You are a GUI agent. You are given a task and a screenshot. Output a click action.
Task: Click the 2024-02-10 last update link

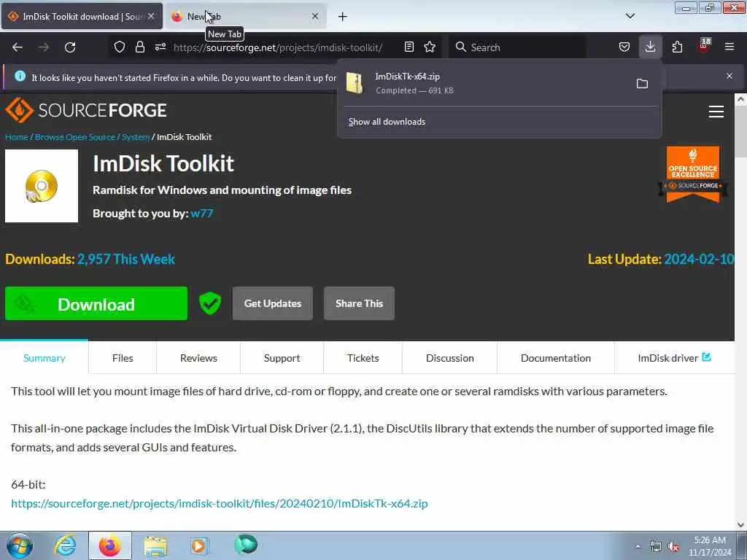pyautogui.click(x=699, y=259)
